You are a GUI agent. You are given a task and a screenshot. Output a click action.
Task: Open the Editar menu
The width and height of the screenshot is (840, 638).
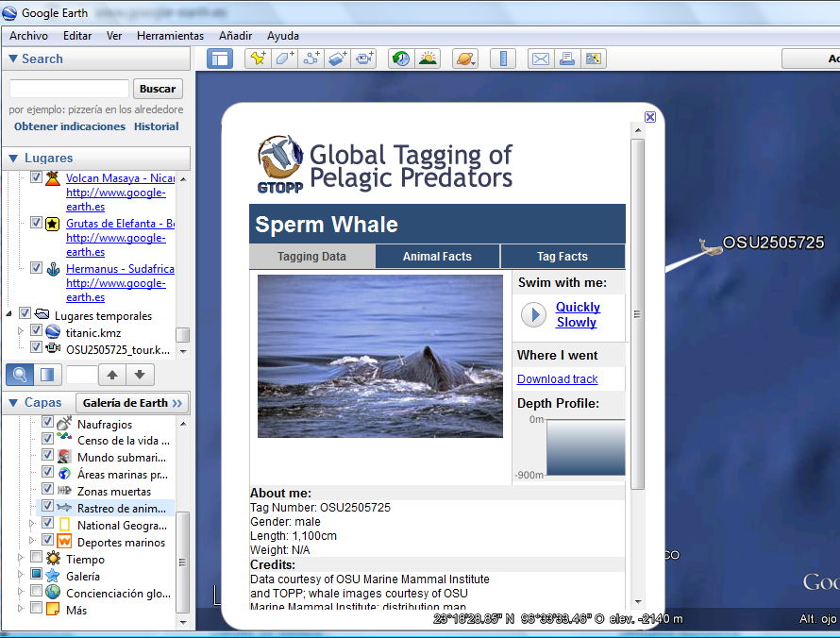77,36
